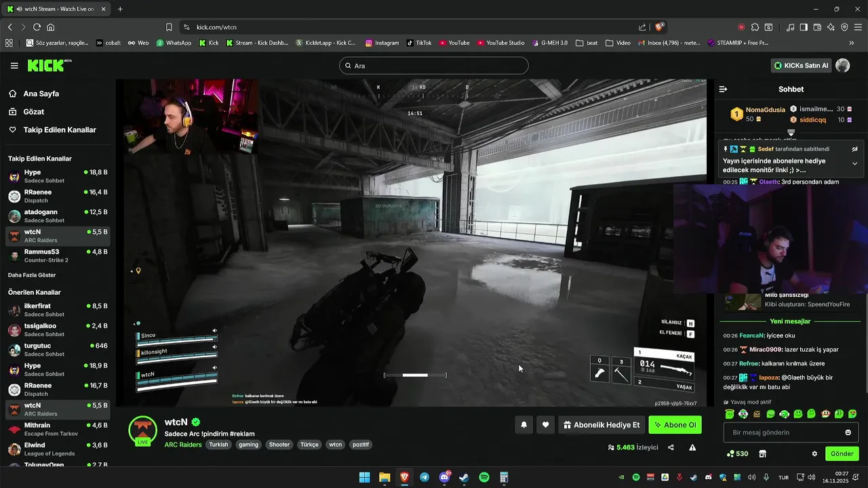Expand the pinned message from Sedef

pyautogui.click(x=854, y=163)
